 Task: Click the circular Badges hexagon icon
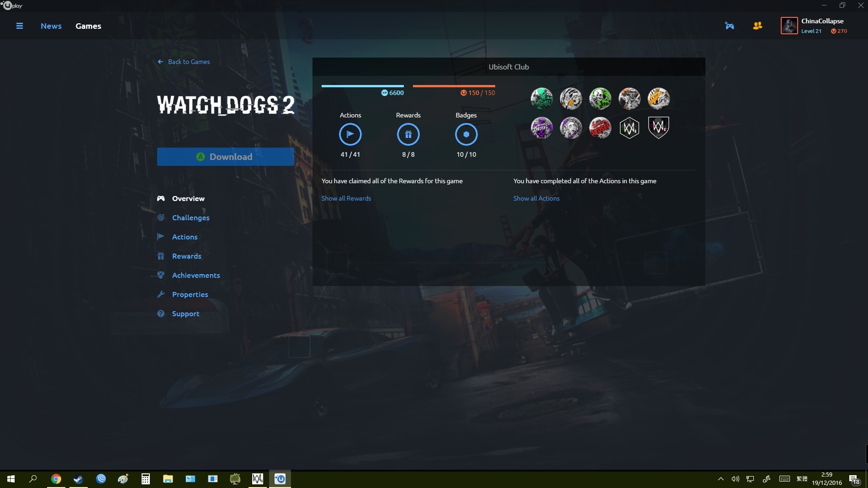click(x=466, y=134)
